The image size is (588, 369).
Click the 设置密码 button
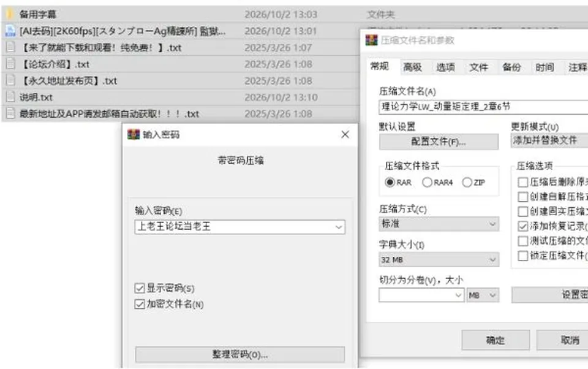point(550,295)
